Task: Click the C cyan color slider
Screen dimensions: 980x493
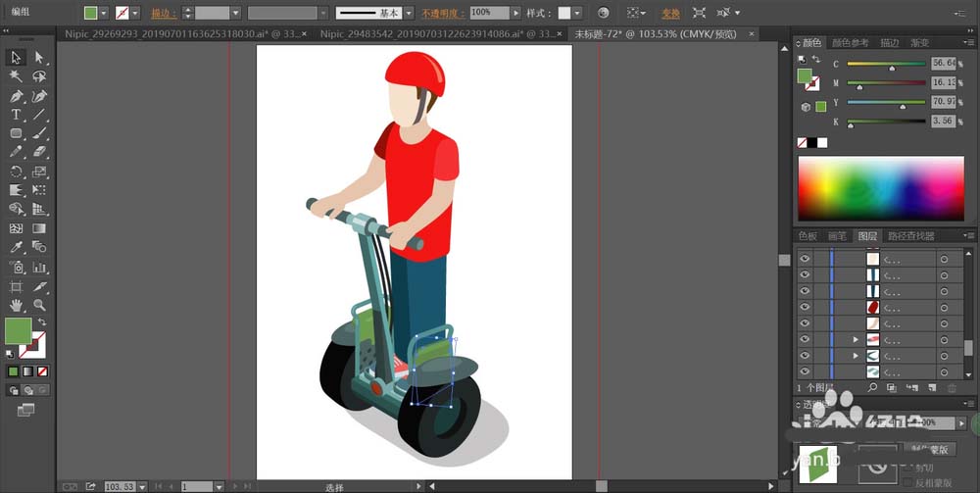Action: 886,65
